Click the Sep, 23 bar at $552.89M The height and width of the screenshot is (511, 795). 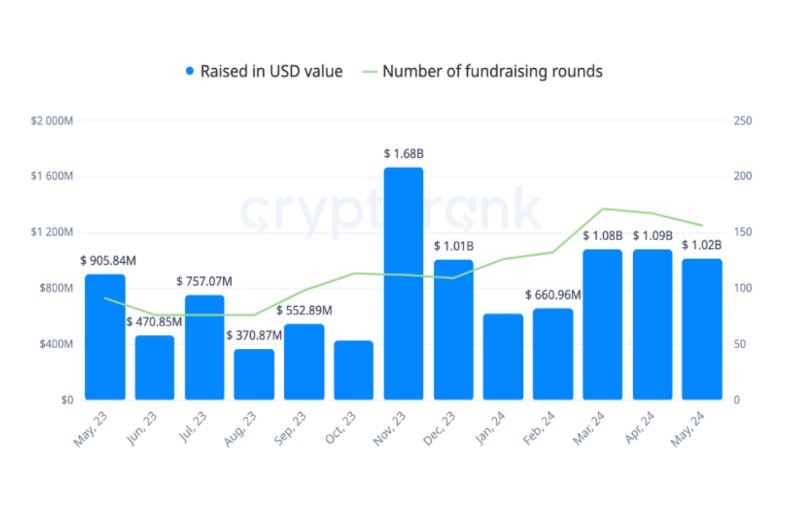click(304, 362)
